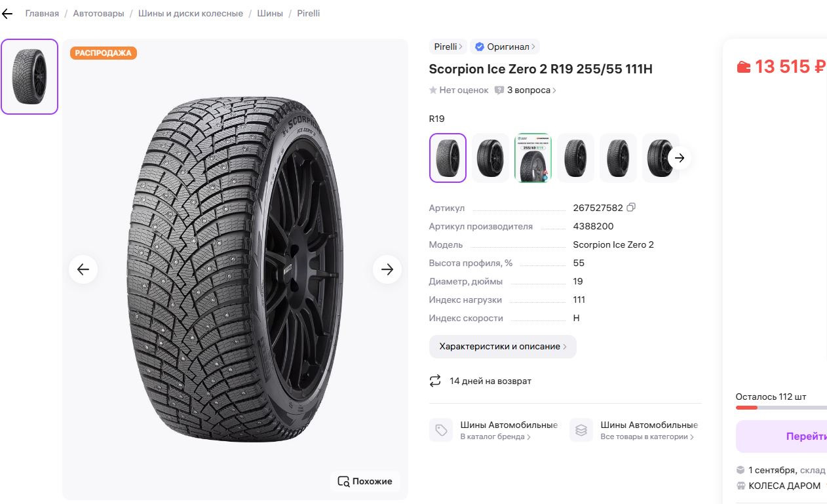Viewport: 827px width, 504px height.
Task: Expand Характеристики и описание section
Action: [503, 347]
